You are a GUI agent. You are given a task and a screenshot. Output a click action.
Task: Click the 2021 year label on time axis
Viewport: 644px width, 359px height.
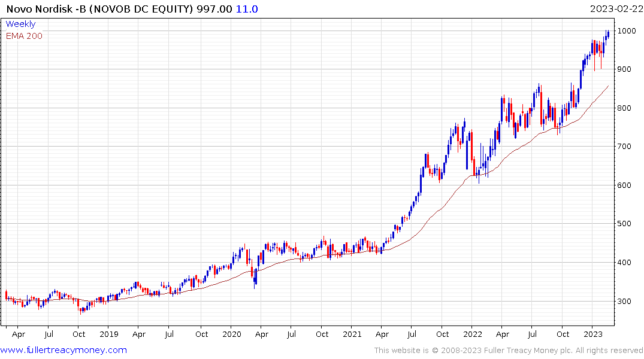click(x=352, y=334)
